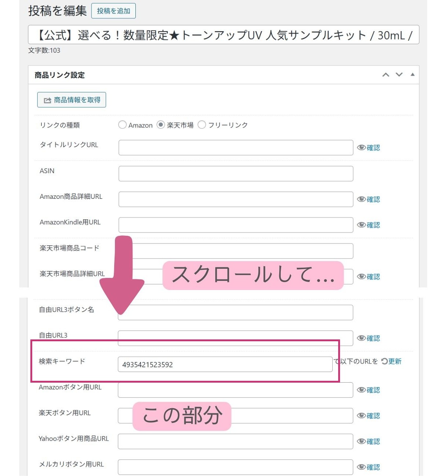Click the eye icon for Amazonボタン用URL

(362, 390)
